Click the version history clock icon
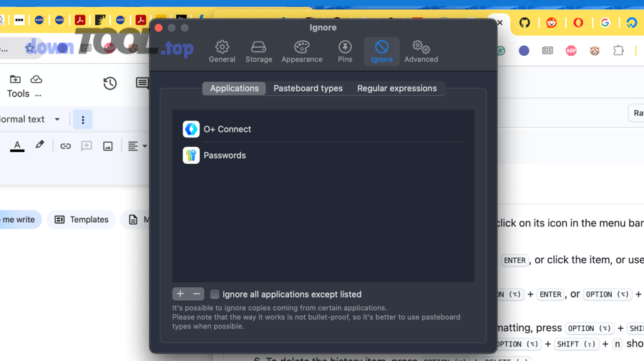The height and width of the screenshot is (361, 644). coord(109,84)
